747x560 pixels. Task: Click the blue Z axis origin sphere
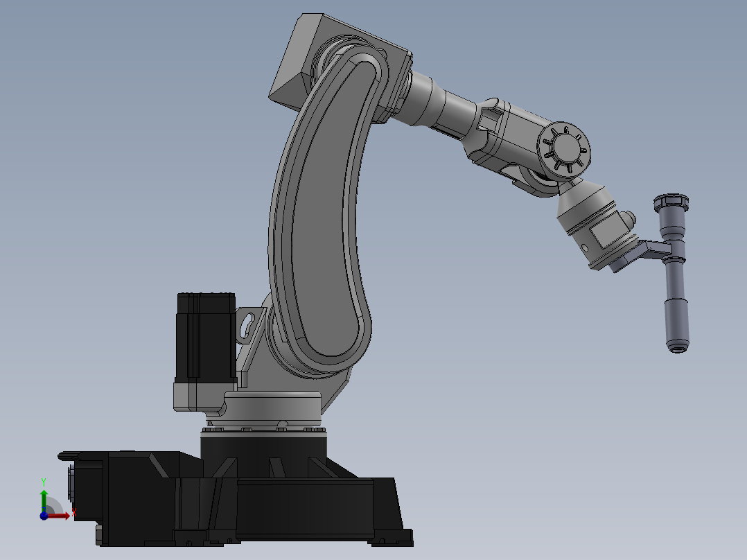44,516
